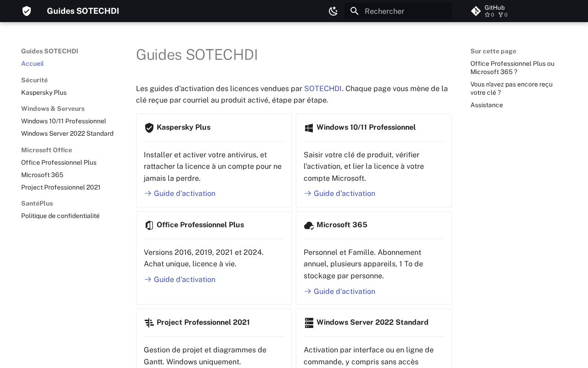Screen dimensions: 588x368
Task: Open Windows 10/11 card's Guide d'activation
Action: click(x=339, y=194)
